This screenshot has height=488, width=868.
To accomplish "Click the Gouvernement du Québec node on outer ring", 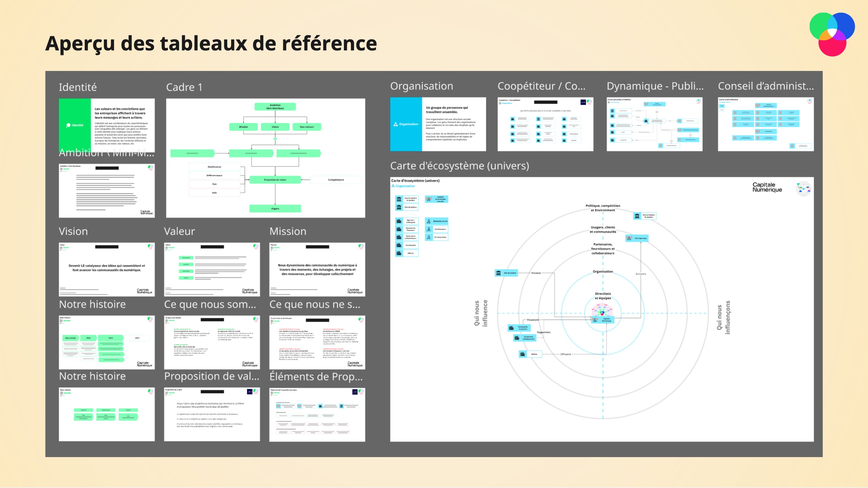I will [645, 216].
